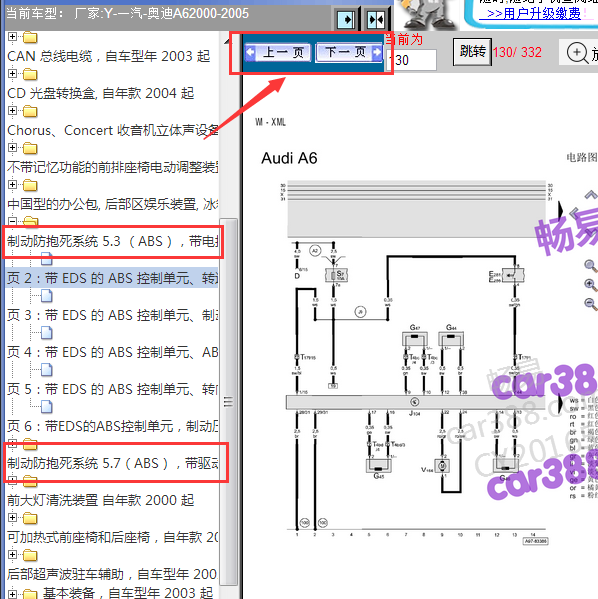Viewport: 598px width, 599px height.
Task: Click folder icon above 后部超声波驻车辅助 row
Action: tap(30, 555)
